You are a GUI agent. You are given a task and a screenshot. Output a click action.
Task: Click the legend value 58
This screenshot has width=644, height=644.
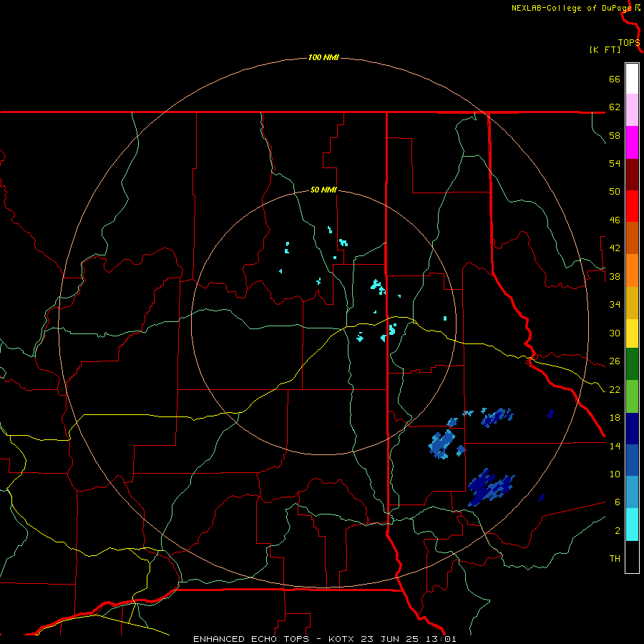615,135
